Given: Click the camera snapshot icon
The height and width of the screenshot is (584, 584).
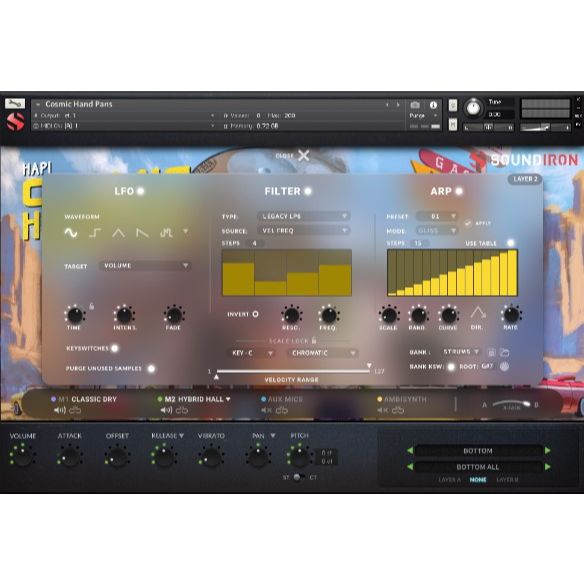Looking at the screenshot, I should coord(415,105).
